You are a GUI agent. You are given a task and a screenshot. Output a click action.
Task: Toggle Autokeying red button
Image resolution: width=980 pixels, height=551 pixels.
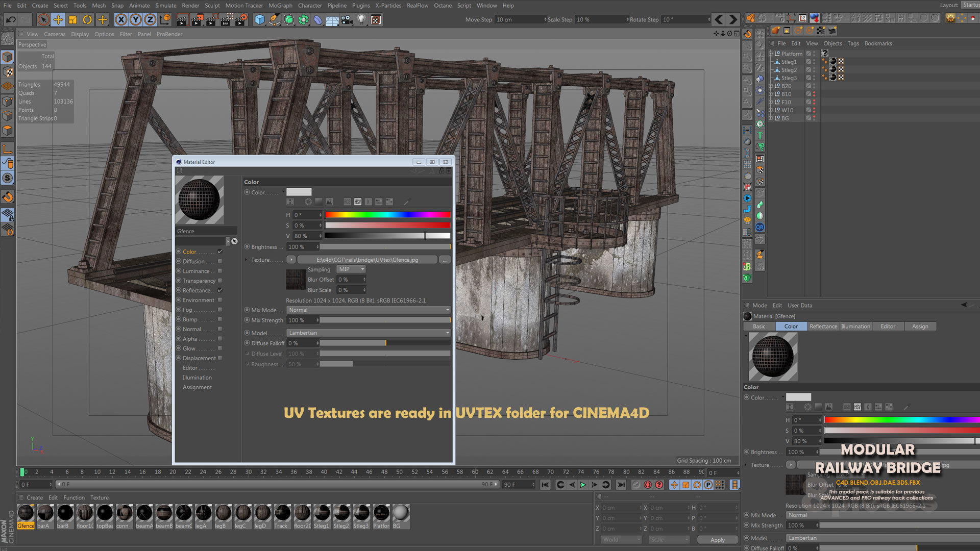point(648,485)
